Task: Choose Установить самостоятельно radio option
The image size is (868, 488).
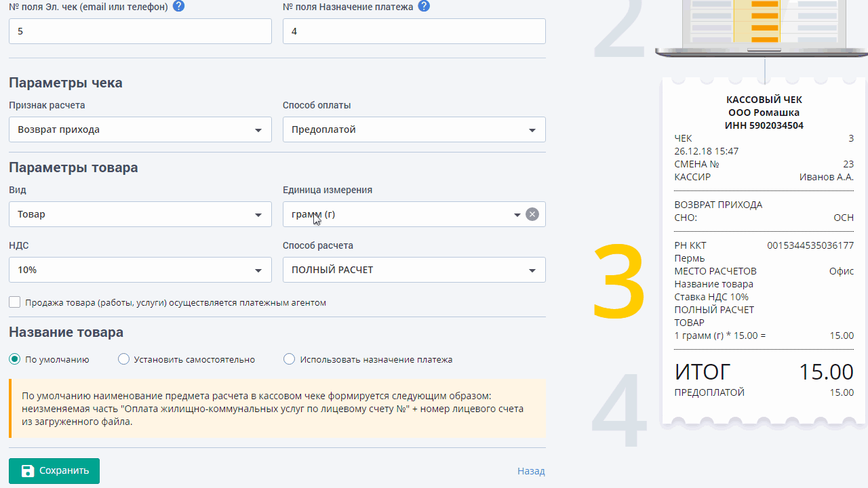Action: pos(123,359)
